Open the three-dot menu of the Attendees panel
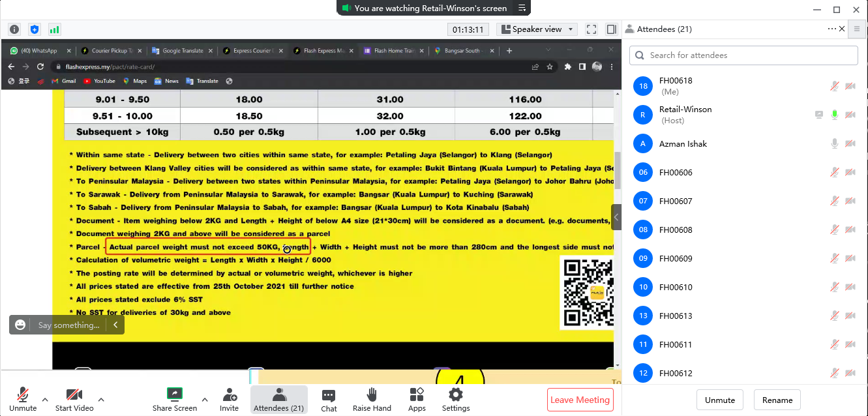 coord(831,29)
